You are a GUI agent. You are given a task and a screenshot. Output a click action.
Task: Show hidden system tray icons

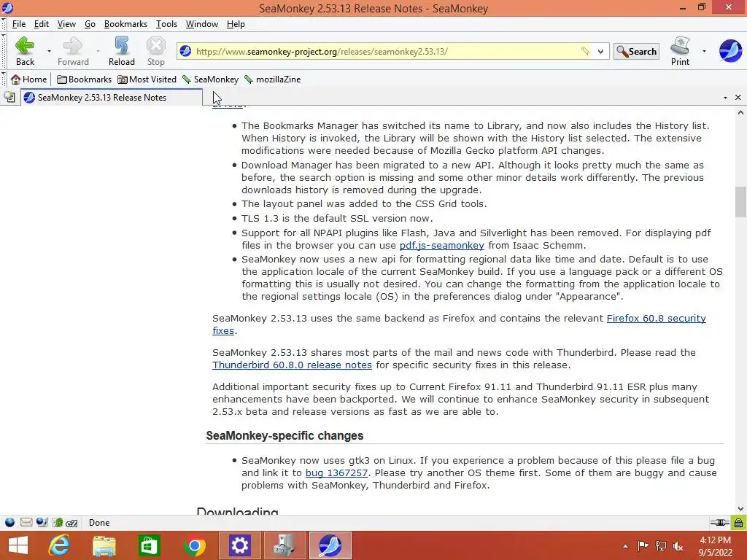click(x=625, y=546)
